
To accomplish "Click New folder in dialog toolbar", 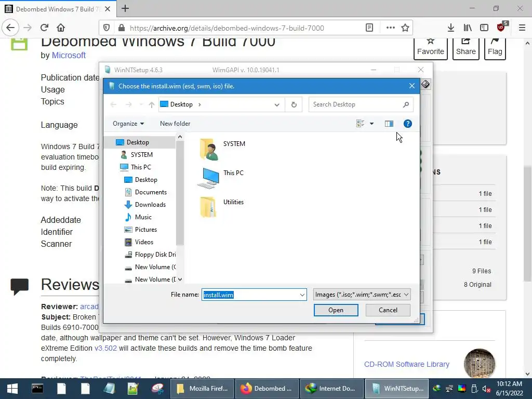I will (x=175, y=124).
